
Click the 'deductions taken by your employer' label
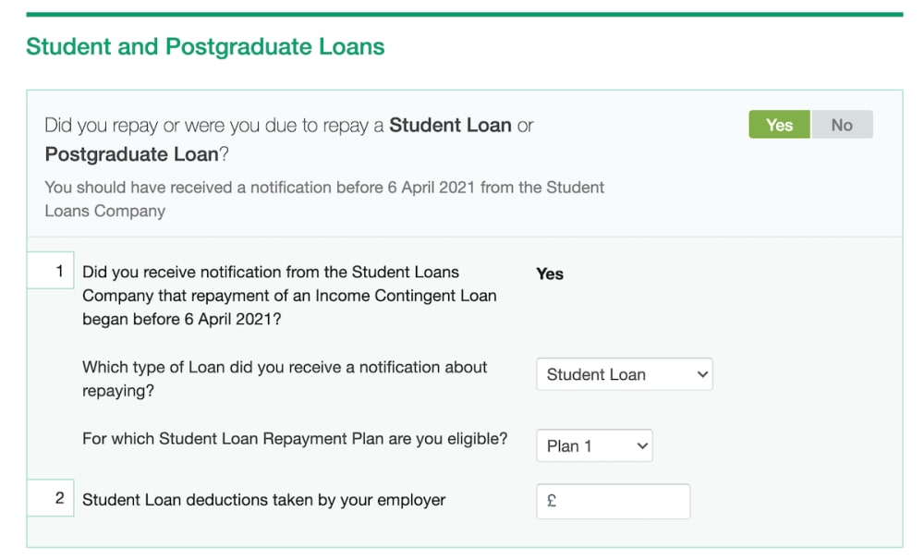pos(263,500)
